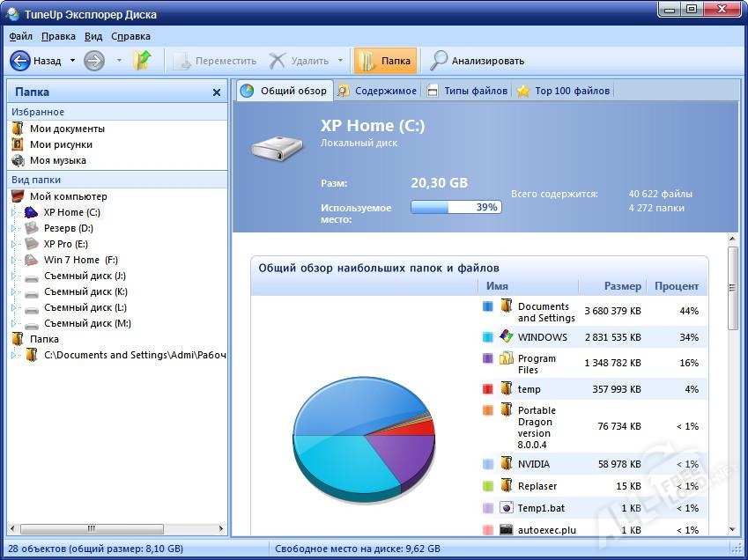Open the Удалить dropdown arrow
The height and width of the screenshot is (560, 748).
pyautogui.click(x=340, y=61)
